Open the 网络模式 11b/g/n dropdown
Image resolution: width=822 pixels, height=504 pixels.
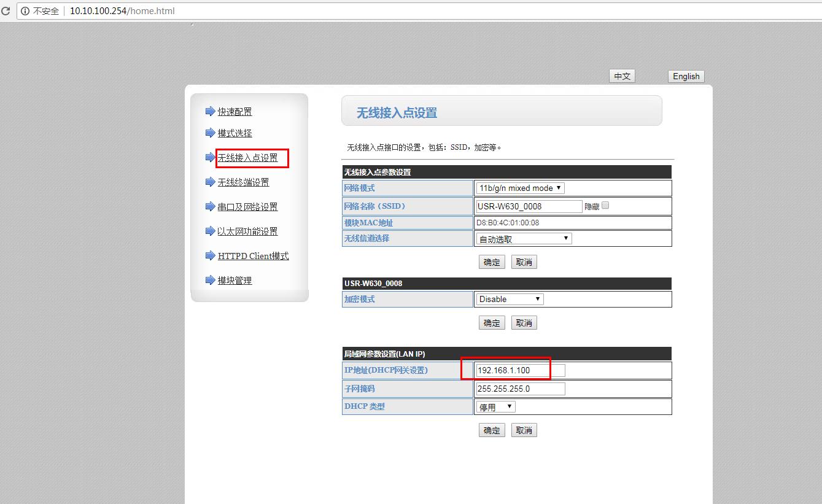point(520,188)
